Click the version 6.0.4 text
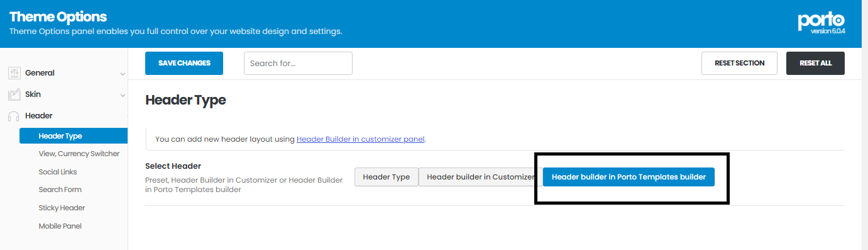 tap(828, 31)
